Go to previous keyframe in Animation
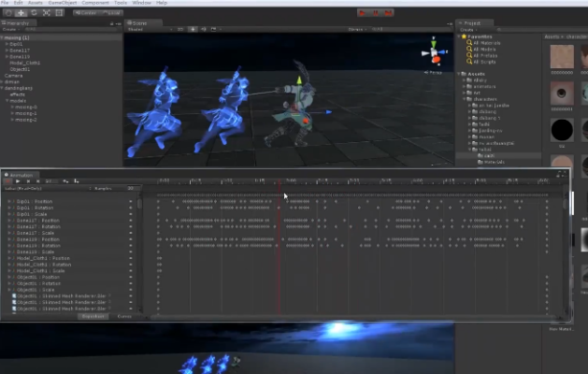Image resolution: width=588 pixels, height=374 pixels. pos(28,181)
